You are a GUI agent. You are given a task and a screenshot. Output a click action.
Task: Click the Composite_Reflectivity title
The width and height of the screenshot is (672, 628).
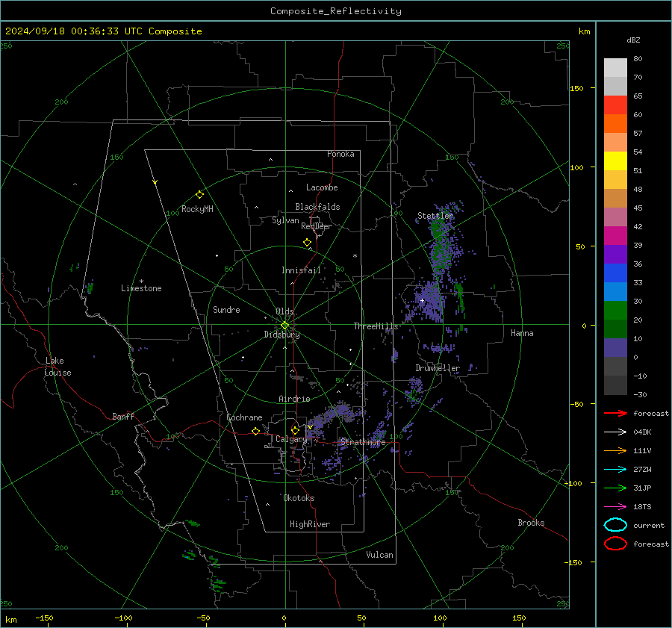tap(336, 11)
